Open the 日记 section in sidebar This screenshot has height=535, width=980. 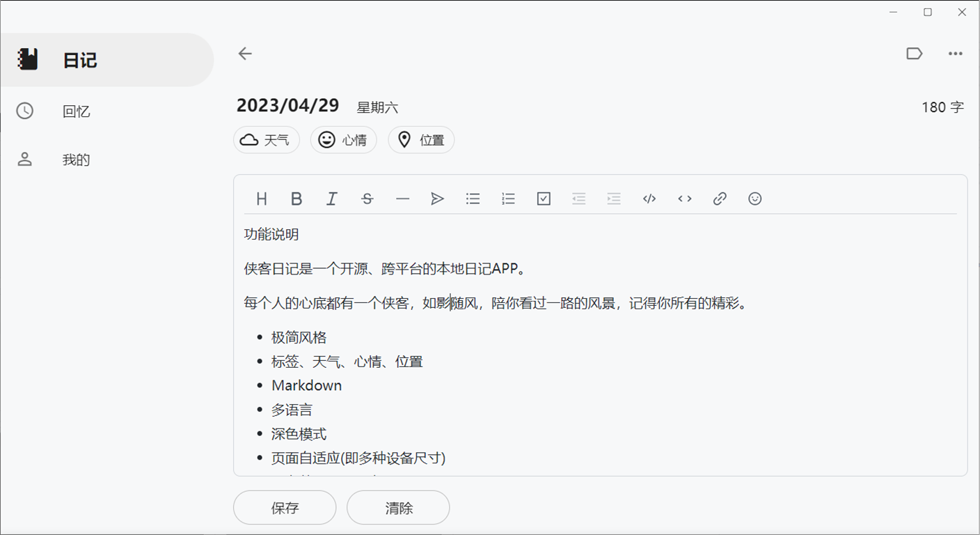coord(106,60)
